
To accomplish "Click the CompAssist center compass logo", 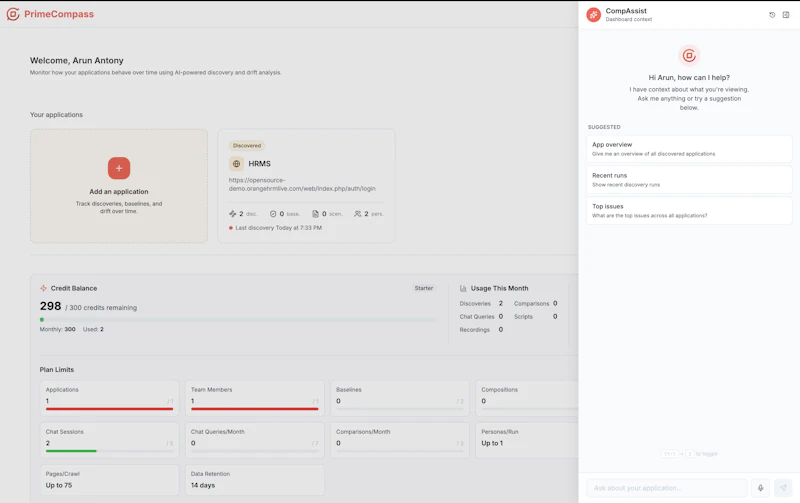I will 689,55.
